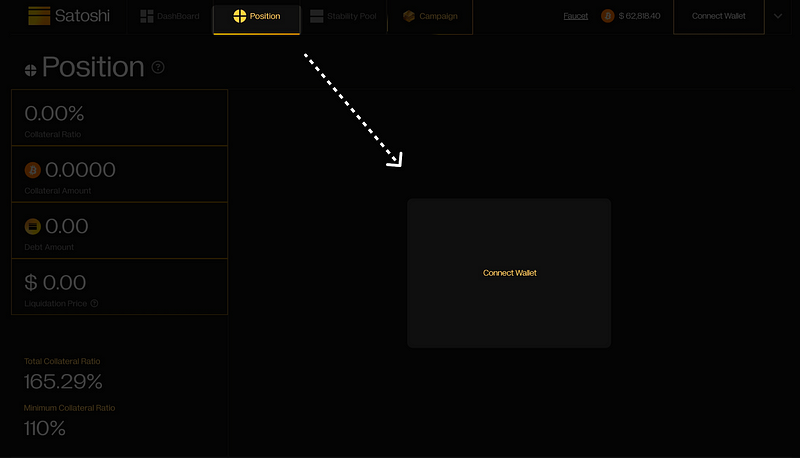Click Connect Wallet button in top bar
This screenshot has height=458, width=800.
[x=718, y=16]
